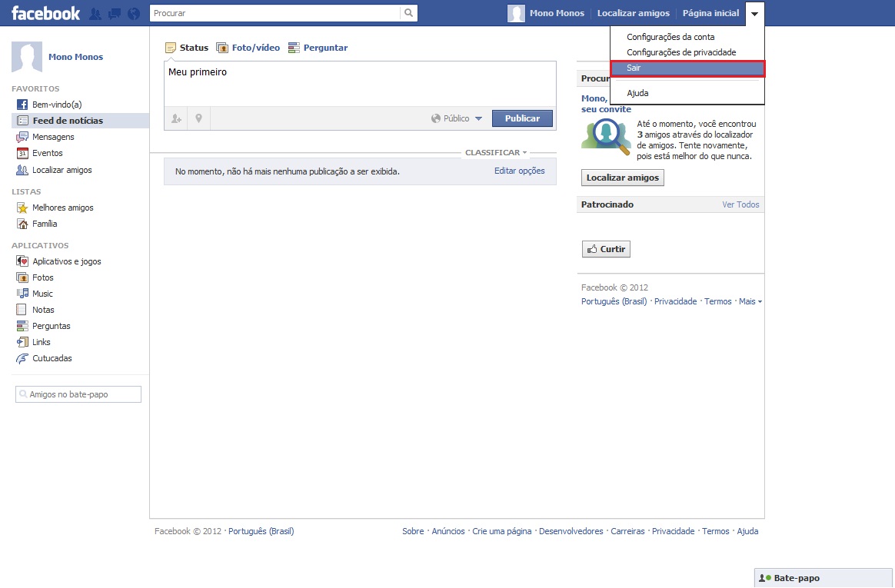This screenshot has width=895, height=588.
Task: Click the Music sidebar icon
Action: click(22, 294)
